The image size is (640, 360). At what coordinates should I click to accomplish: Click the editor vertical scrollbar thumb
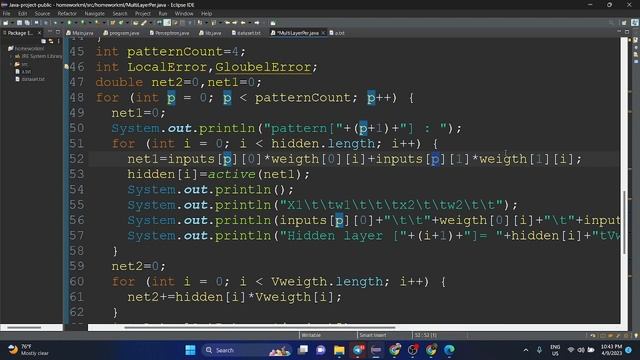pos(624,222)
